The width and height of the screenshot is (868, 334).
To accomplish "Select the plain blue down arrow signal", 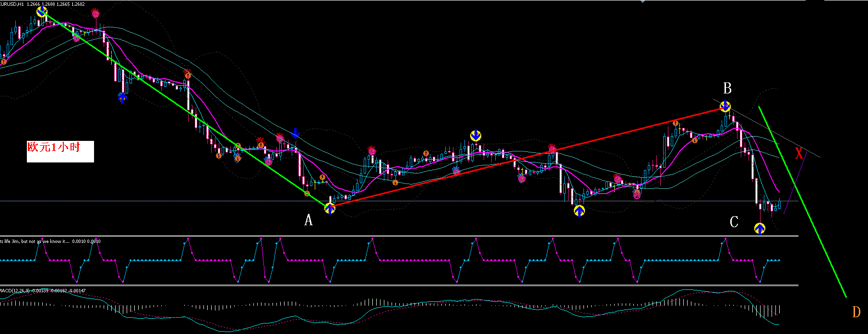I will click(296, 133).
